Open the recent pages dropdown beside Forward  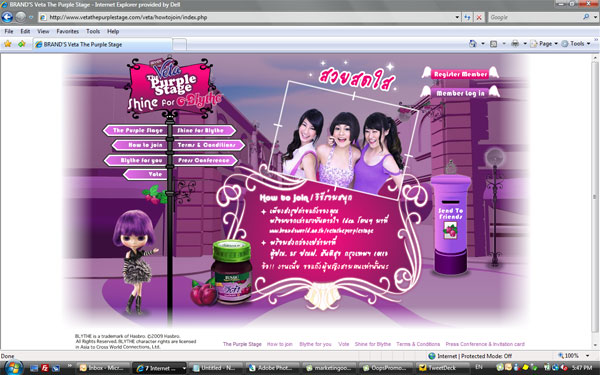31,17
